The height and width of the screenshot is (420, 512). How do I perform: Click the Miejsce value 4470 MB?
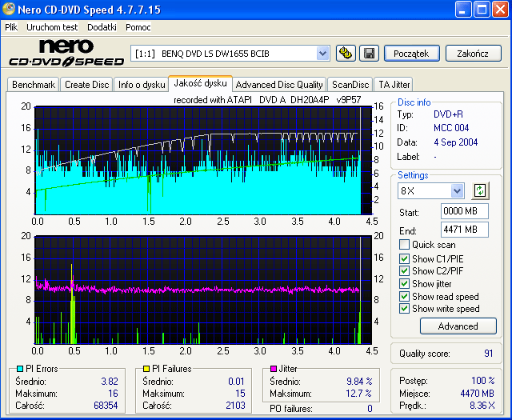477,394
